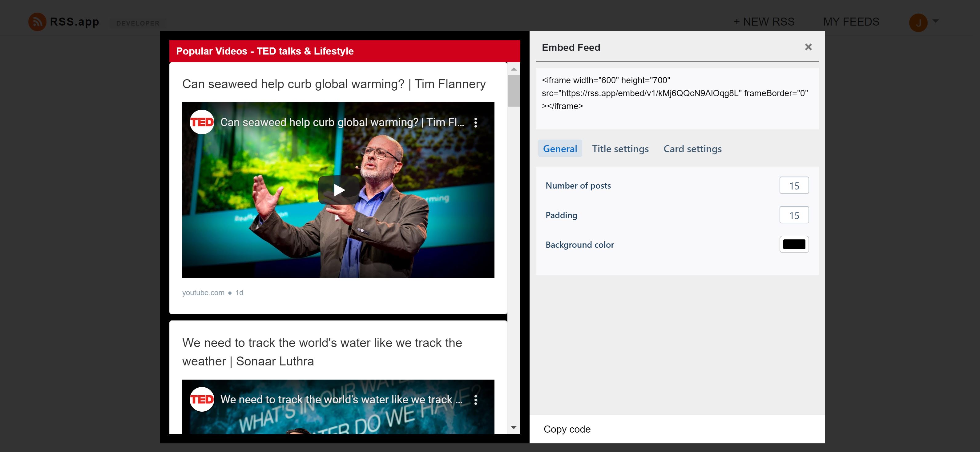980x452 pixels.
Task: Open options menu on seaweed video
Action: click(476, 122)
